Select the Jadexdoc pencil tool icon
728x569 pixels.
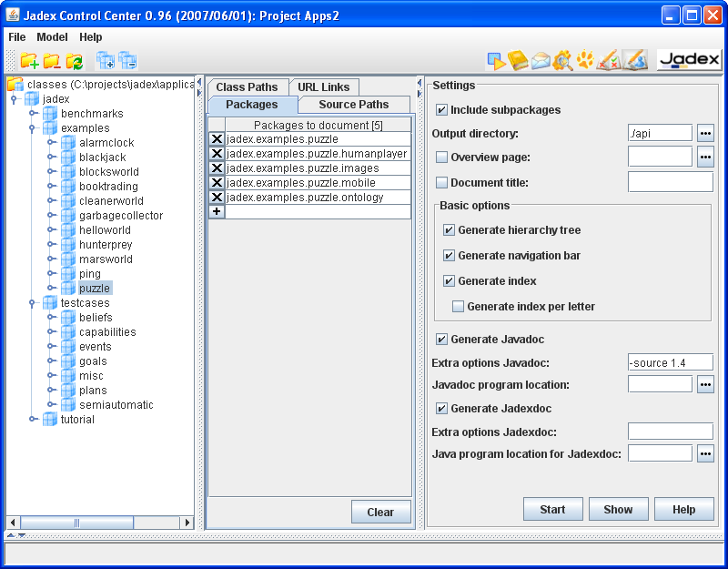point(635,60)
